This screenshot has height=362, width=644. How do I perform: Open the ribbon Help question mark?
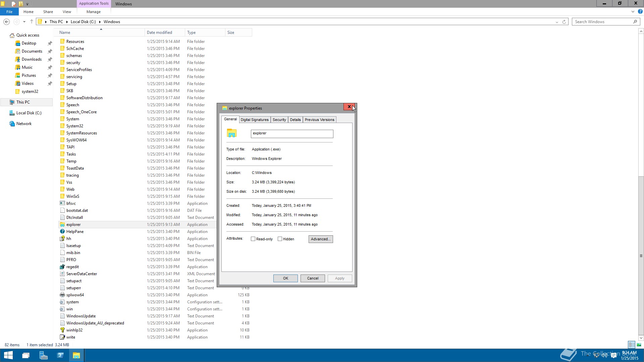pyautogui.click(x=640, y=11)
